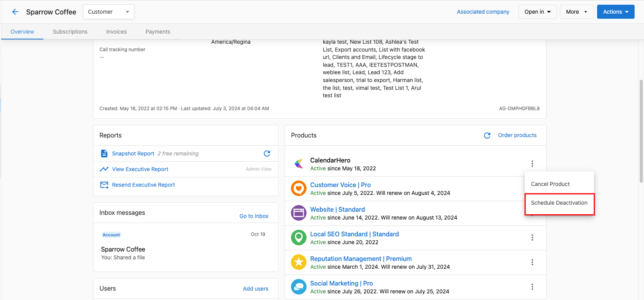Click the AG-DMPHGFBBL8 account ID
644x300 pixels.
click(x=519, y=109)
